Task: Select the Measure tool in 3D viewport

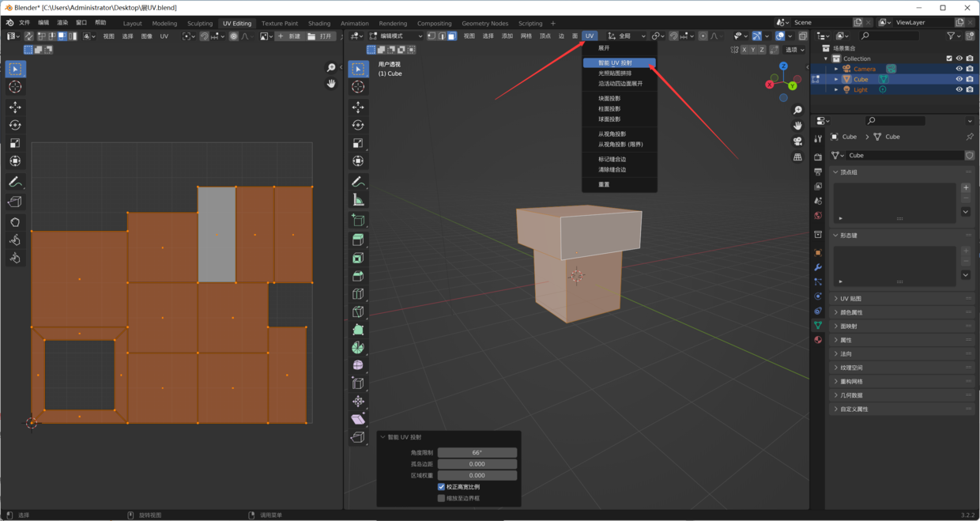Action: (358, 198)
